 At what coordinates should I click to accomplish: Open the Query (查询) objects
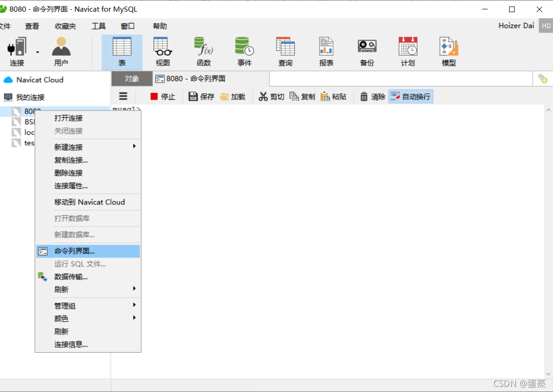(x=285, y=51)
